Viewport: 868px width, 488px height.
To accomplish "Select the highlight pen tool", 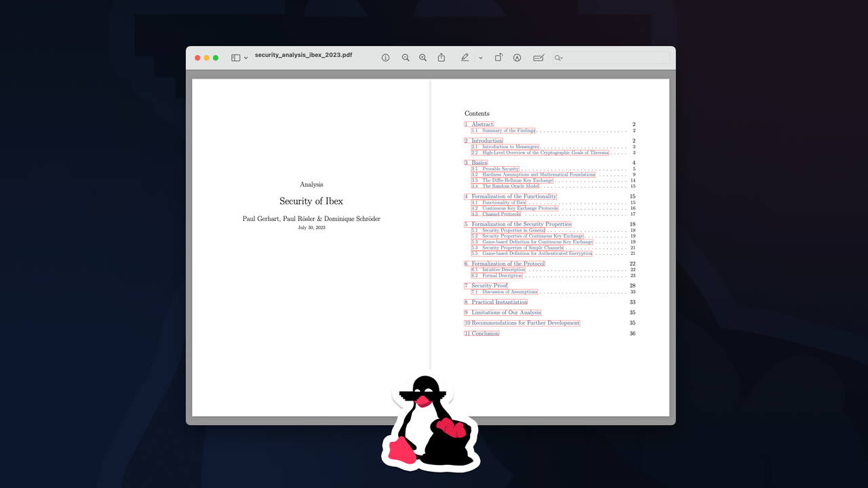I will click(x=465, y=58).
